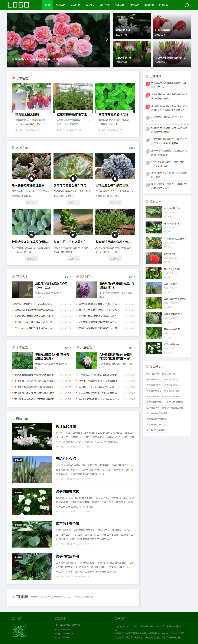
Task: Expand 更多 in 花卉大全 section
Action: click(x=68, y=277)
